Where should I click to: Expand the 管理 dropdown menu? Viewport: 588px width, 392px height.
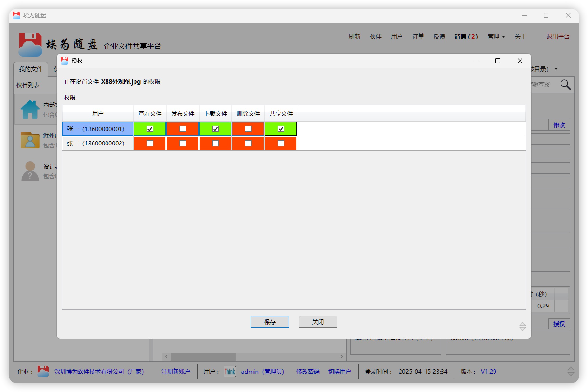coord(496,37)
